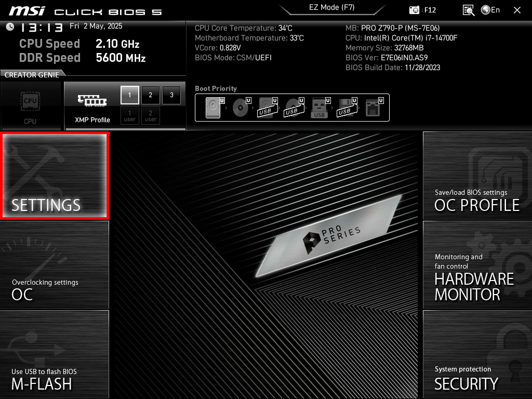Viewport: 532px width, 399px height.
Task: Exit BIOS with the X icon
Action: [517, 10]
